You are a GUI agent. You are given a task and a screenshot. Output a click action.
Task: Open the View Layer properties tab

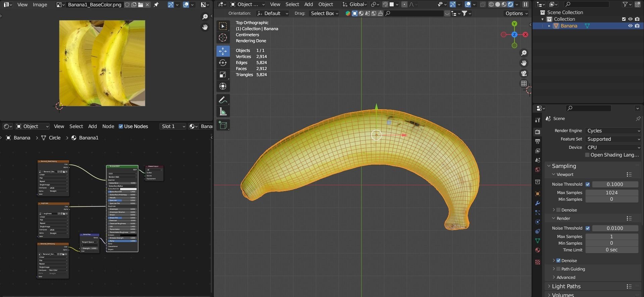point(538,151)
